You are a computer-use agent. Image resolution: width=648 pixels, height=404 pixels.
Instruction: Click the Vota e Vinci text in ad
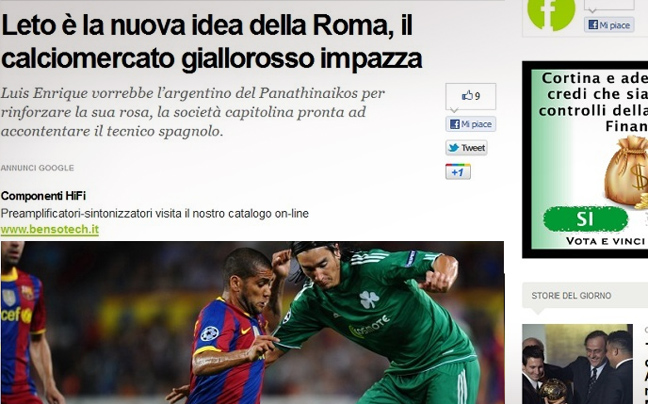click(605, 241)
